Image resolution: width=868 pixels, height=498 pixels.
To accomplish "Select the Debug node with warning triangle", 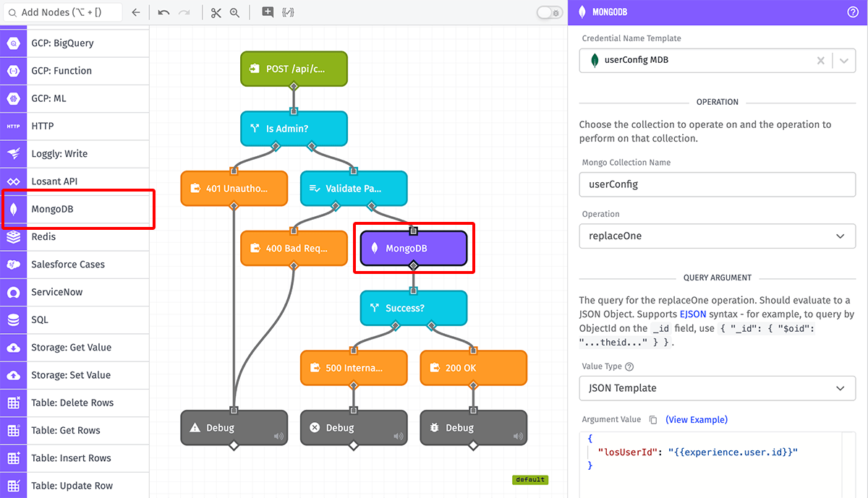I will (234, 428).
